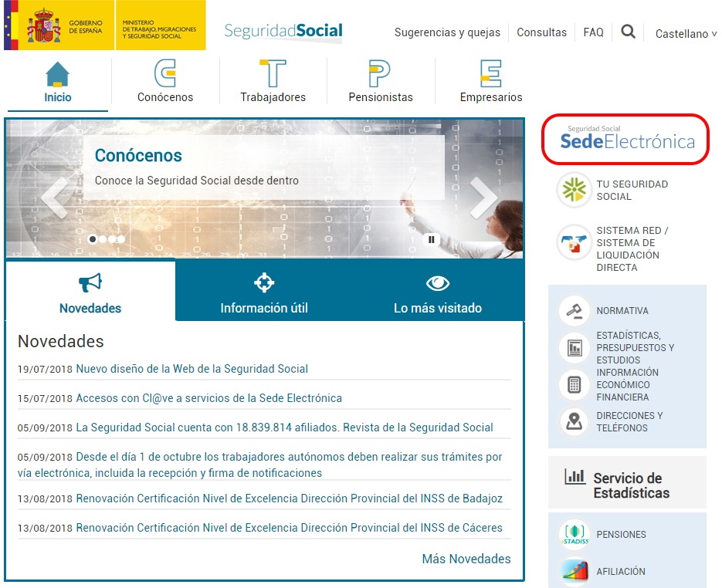Open the Sede Electrónica banner
Image resolution: width=722 pixels, height=588 pixels.
tap(625, 140)
